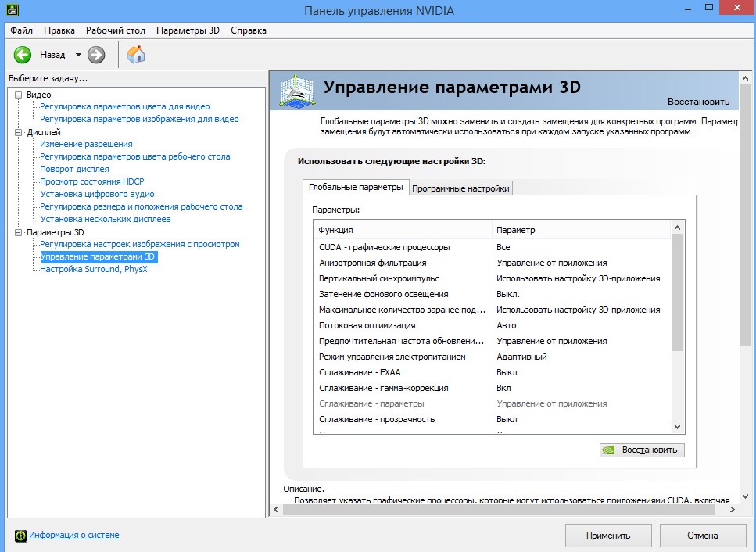This screenshot has width=756, height=552.
Task: Open Регулировка параметров цвета для видео
Action: click(x=125, y=106)
